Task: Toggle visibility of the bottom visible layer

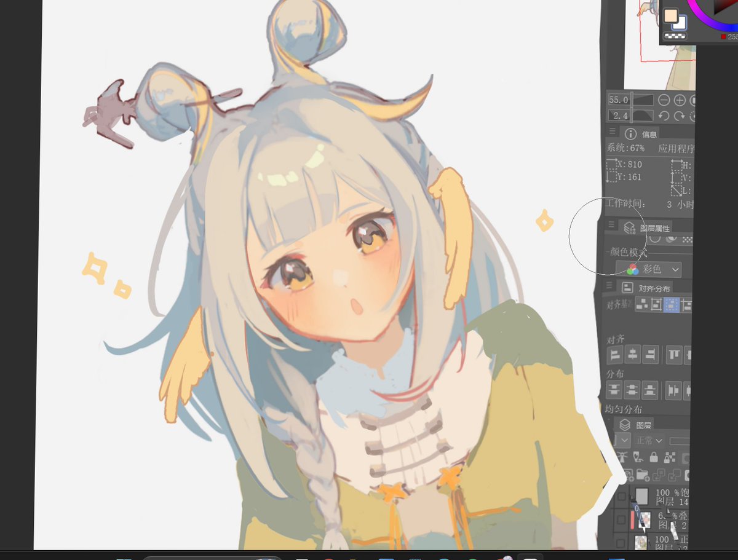Action: point(621,543)
